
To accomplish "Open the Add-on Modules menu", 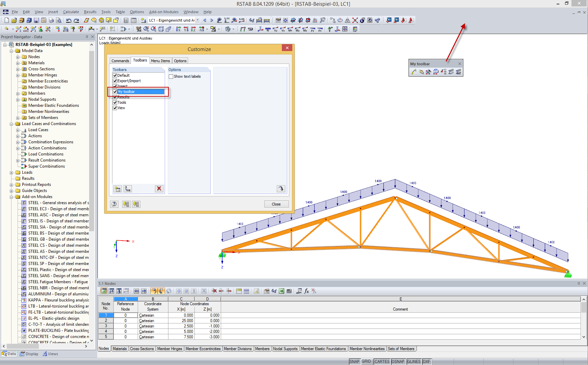I will tap(164, 12).
